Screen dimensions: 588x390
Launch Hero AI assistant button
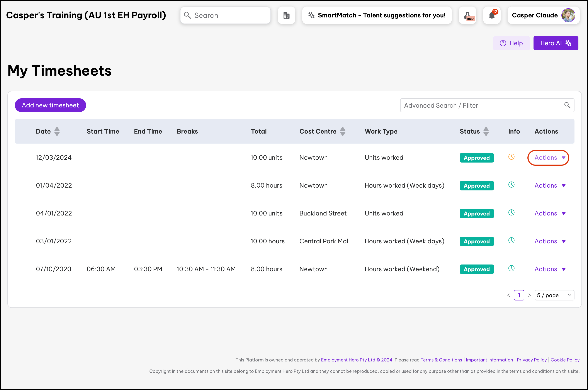555,43
